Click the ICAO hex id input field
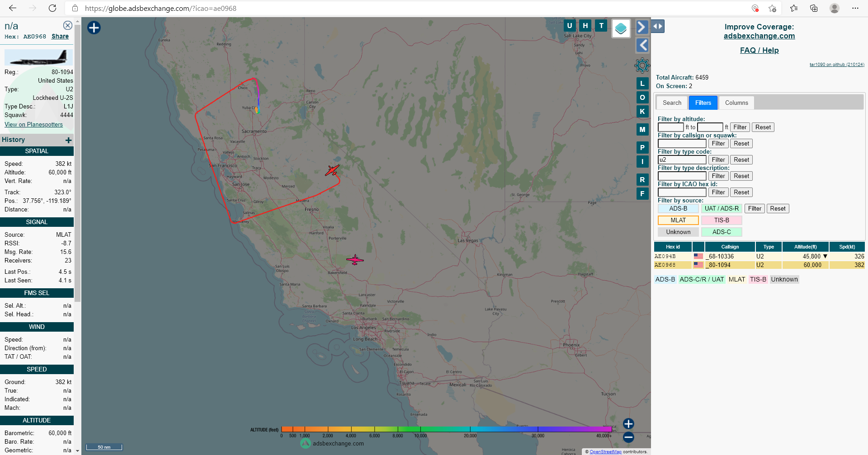The width and height of the screenshot is (868, 455). coord(682,192)
